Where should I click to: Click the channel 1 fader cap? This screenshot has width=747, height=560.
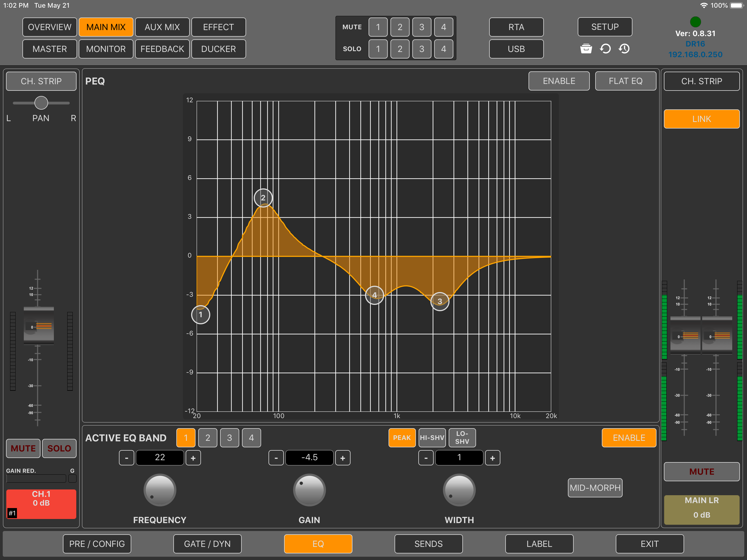click(x=39, y=326)
